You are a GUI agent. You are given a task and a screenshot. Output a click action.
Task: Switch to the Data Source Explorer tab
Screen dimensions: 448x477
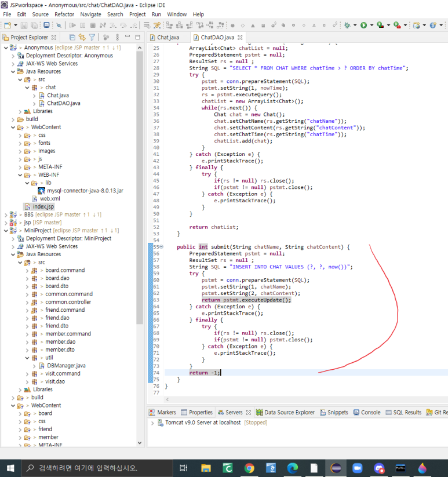pyautogui.click(x=285, y=413)
